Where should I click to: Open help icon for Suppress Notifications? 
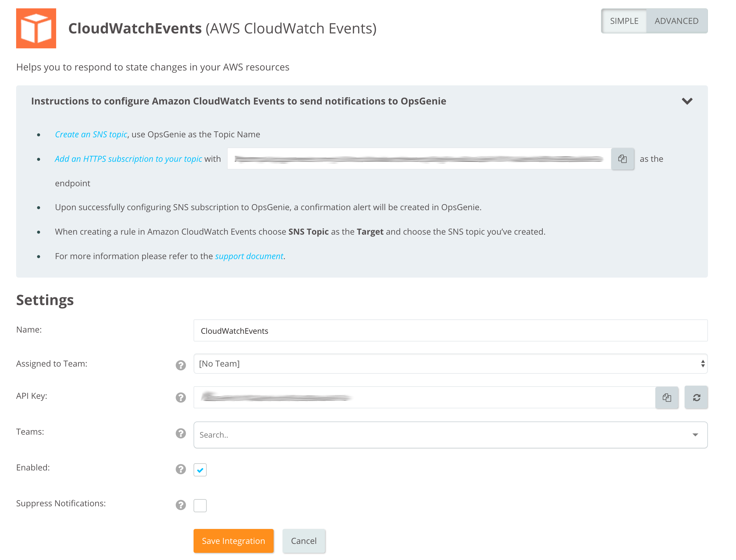coord(181,505)
